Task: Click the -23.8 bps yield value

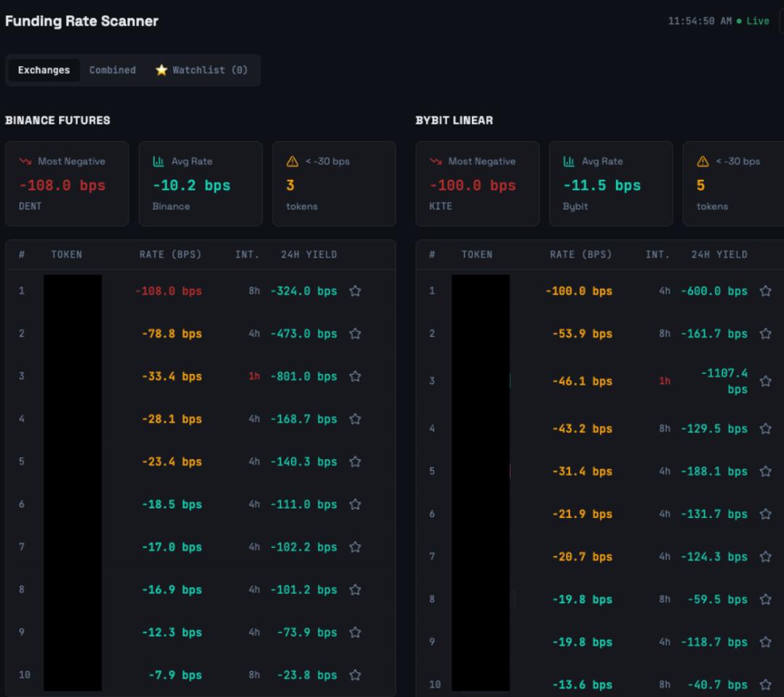Action: [x=307, y=675]
